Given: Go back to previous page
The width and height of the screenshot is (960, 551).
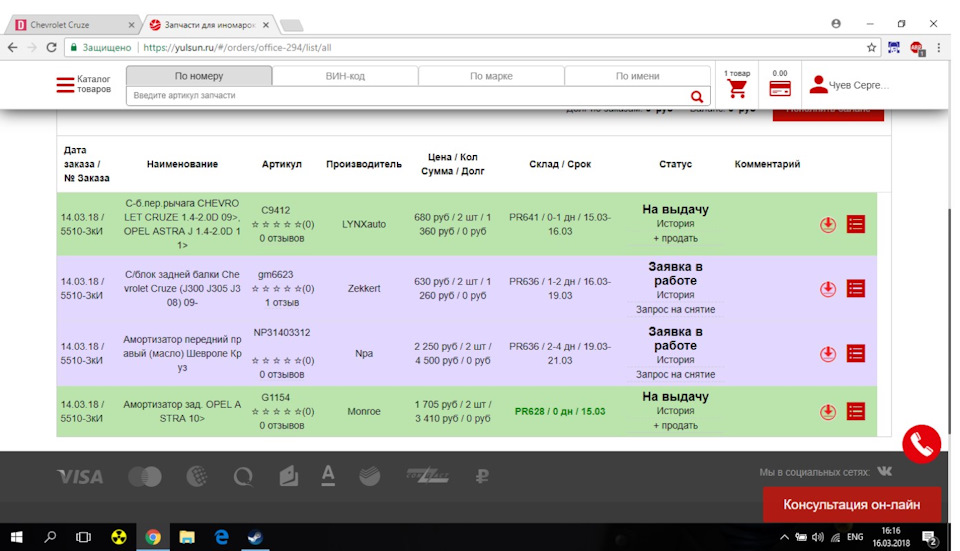Looking at the screenshot, I should 13,47.
